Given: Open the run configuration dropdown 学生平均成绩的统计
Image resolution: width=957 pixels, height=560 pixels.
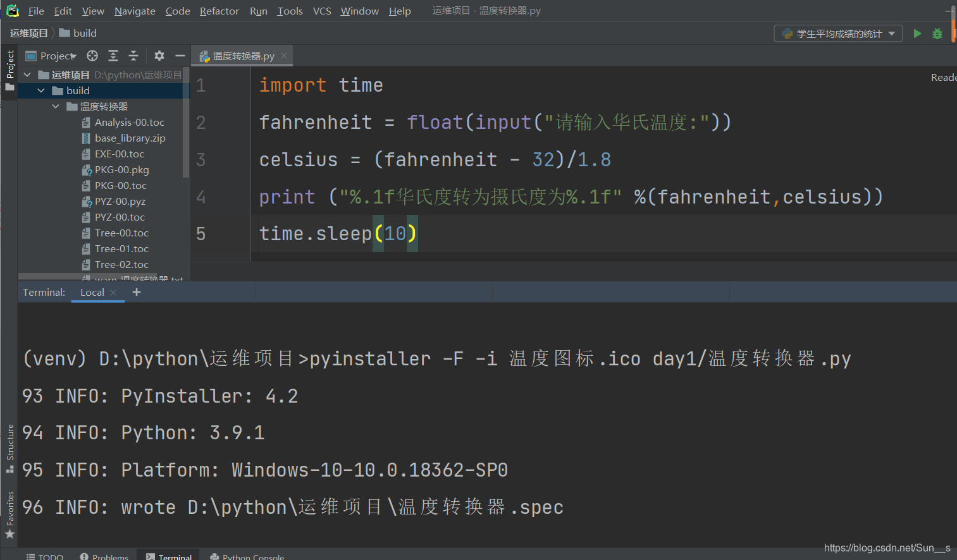Looking at the screenshot, I should [x=838, y=33].
